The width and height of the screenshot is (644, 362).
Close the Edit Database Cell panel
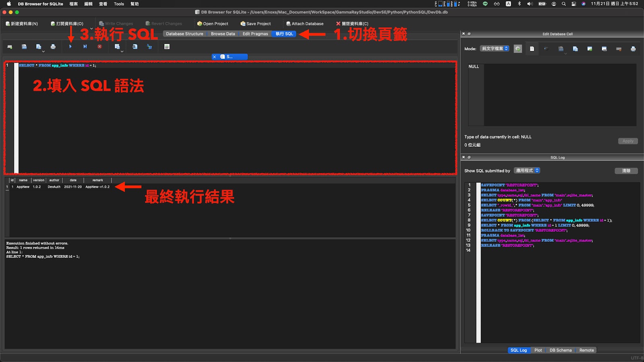[463, 34]
